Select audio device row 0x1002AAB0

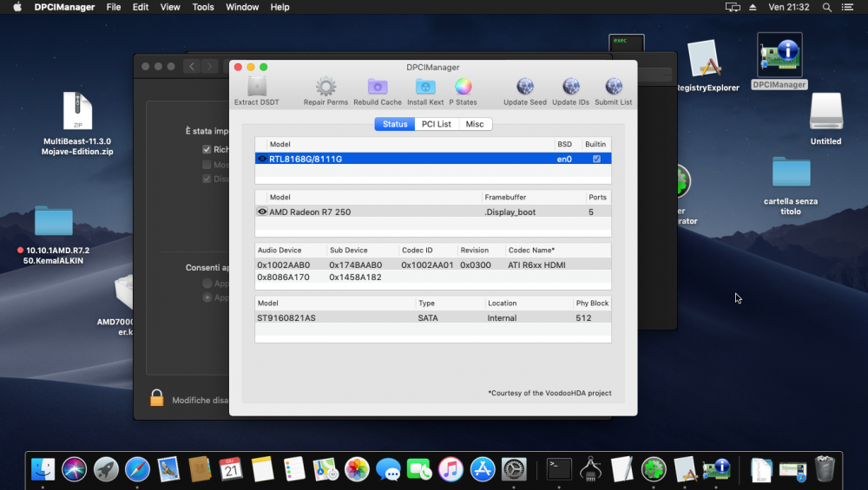(433, 265)
